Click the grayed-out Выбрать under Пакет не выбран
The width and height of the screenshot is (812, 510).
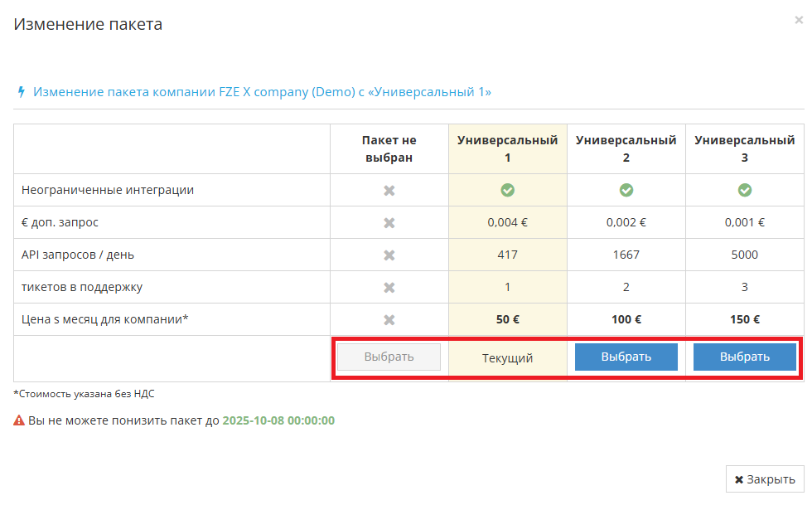(x=389, y=357)
